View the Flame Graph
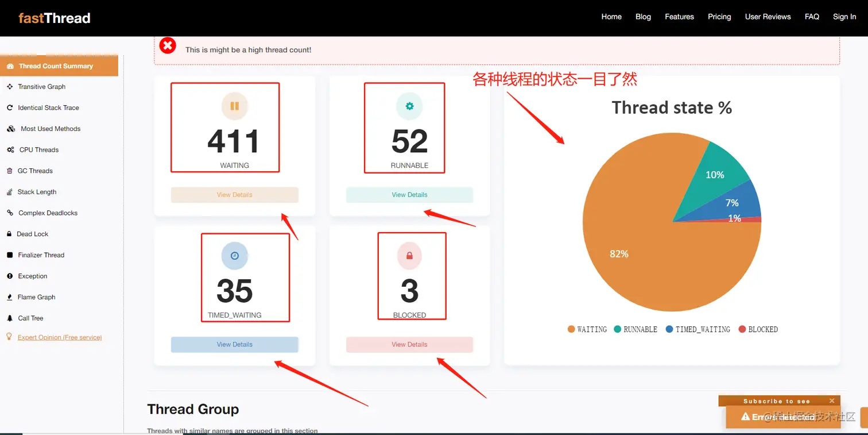The image size is (868, 435). pyautogui.click(x=37, y=297)
